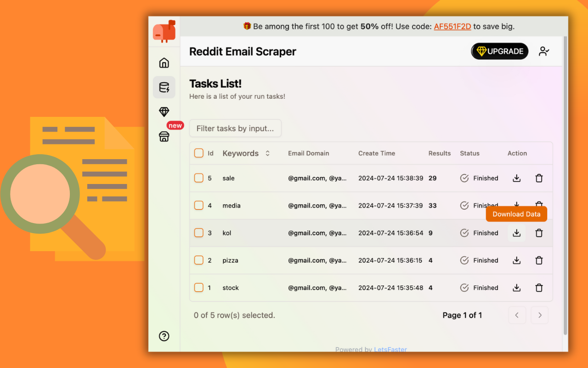
Task: Tick the checkbox for task 5 sale
Action: (199, 178)
